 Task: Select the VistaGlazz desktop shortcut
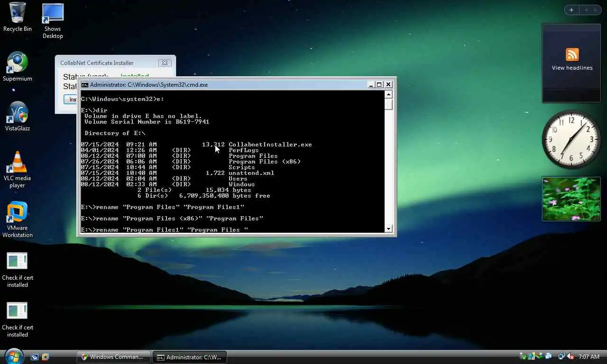point(18,117)
